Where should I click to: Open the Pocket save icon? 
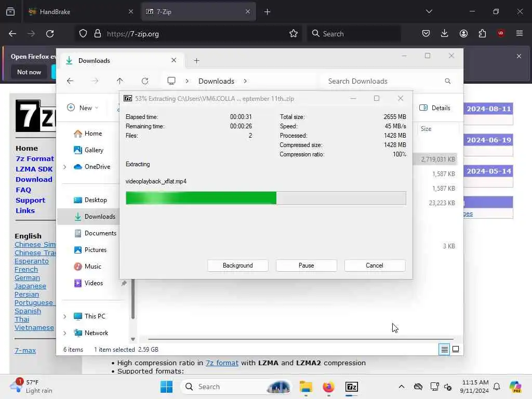(426, 33)
